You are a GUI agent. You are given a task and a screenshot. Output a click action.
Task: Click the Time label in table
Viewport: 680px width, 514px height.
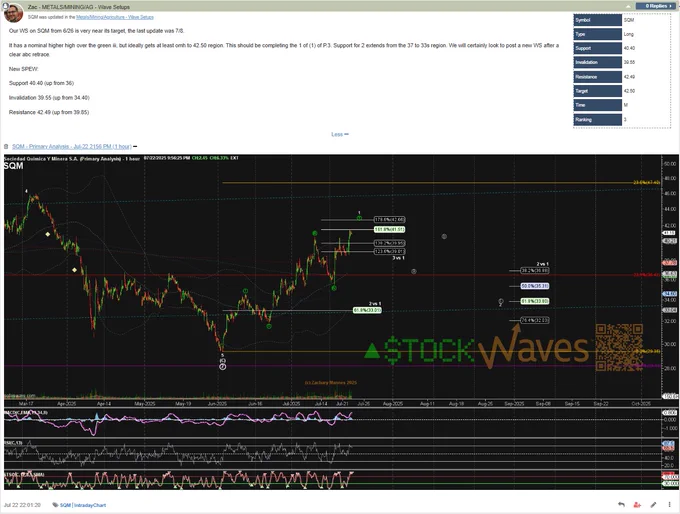click(x=598, y=105)
